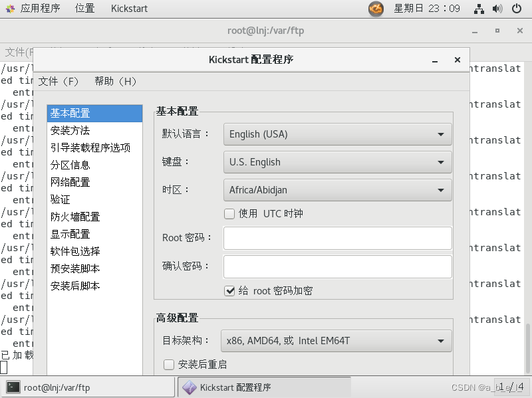532x398 pixels.
Task: Select 安装后脚本 in the sidebar list
Action: (x=94, y=286)
